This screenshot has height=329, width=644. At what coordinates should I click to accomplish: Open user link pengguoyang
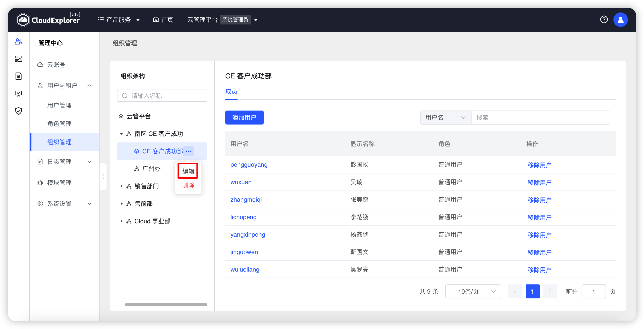click(x=249, y=165)
